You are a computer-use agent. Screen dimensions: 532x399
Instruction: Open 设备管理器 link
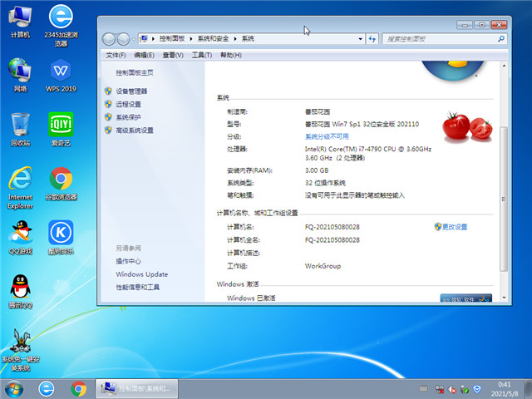[x=131, y=91]
